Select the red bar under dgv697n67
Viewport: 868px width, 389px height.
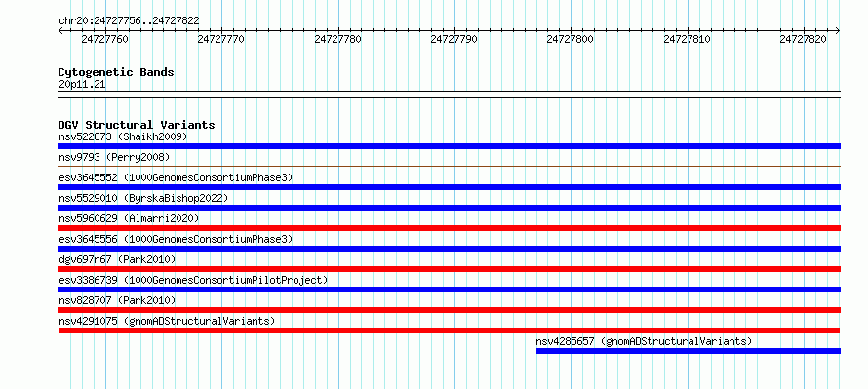point(449,269)
